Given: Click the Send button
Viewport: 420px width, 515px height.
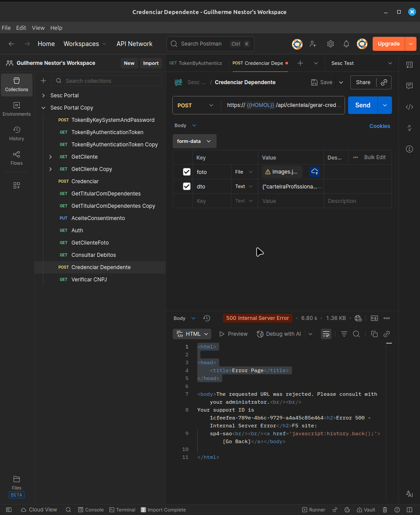Looking at the screenshot, I should [x=363, y=105].
